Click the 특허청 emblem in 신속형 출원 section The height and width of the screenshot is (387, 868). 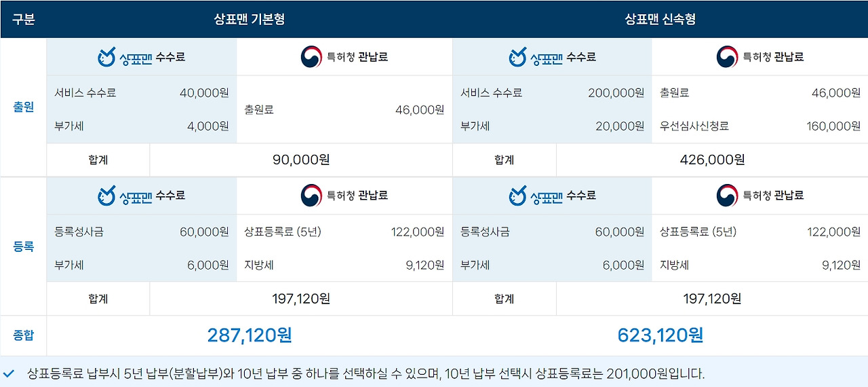click(727, 57)
